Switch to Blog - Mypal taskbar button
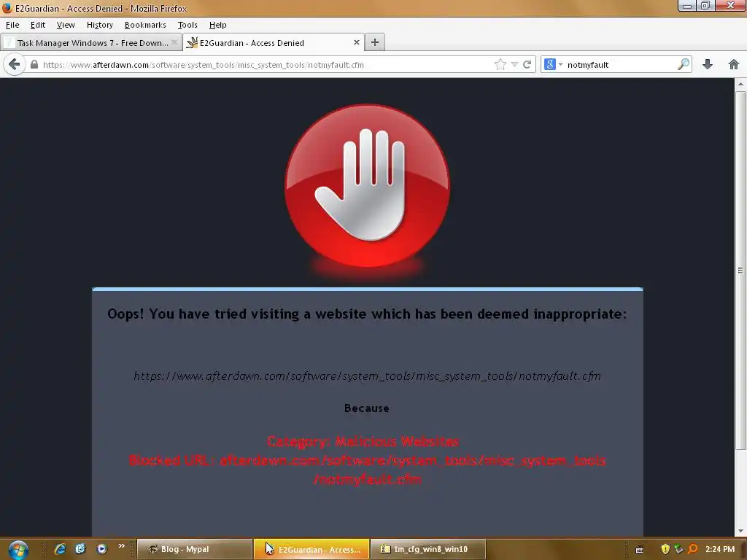The height and width of the screenshot is (560, 747). click(x=194, y=549)
